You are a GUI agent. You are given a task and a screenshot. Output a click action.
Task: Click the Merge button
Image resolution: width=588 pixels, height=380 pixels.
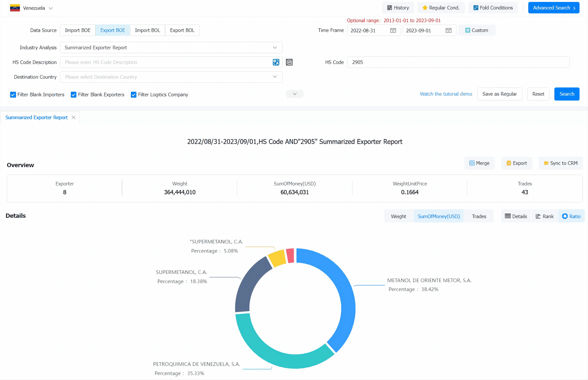coord(479,163)
